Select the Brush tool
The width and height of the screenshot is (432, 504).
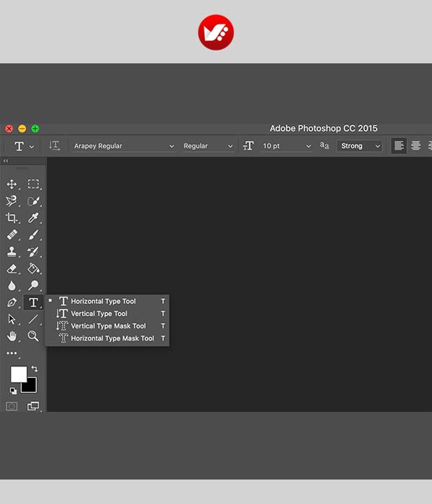pos(33,235)
